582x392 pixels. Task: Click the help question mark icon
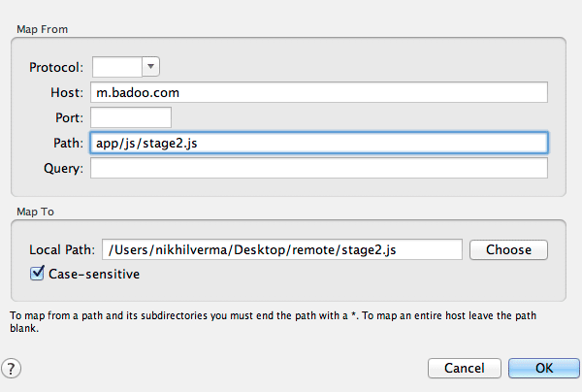(x=13, y=368)
